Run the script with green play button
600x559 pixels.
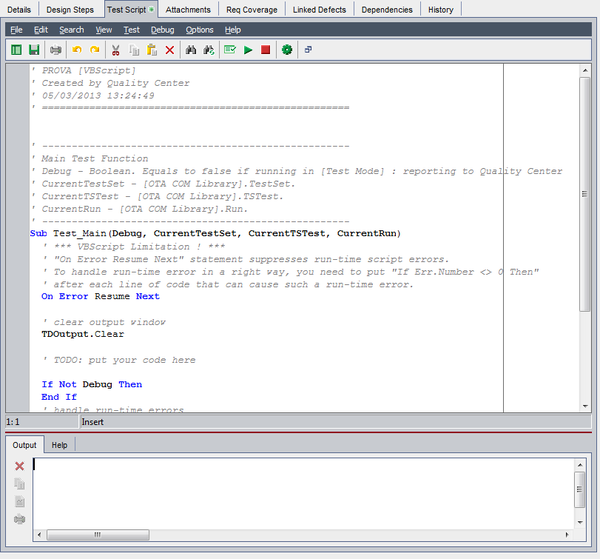(x=248, y=50)
